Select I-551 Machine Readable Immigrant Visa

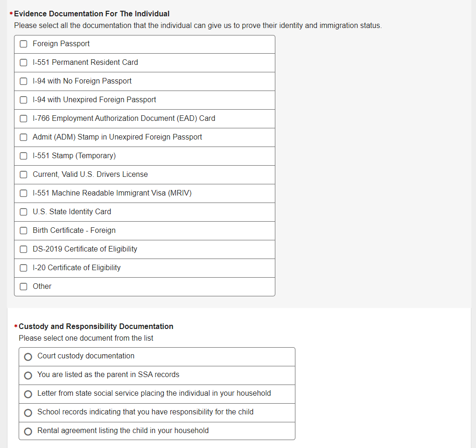[x=23, y=193]
